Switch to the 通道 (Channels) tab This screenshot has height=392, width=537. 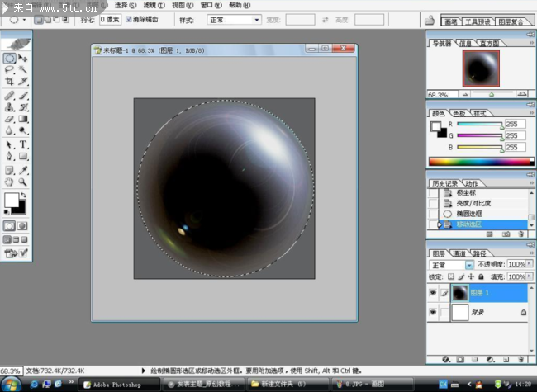[x=459, y=253]
